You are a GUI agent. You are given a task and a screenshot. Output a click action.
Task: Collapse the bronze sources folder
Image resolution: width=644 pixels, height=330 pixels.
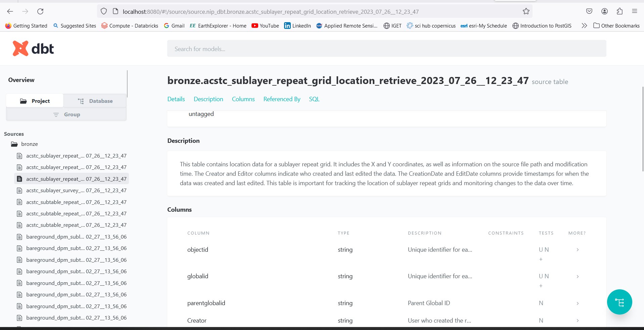pos(24,144)
